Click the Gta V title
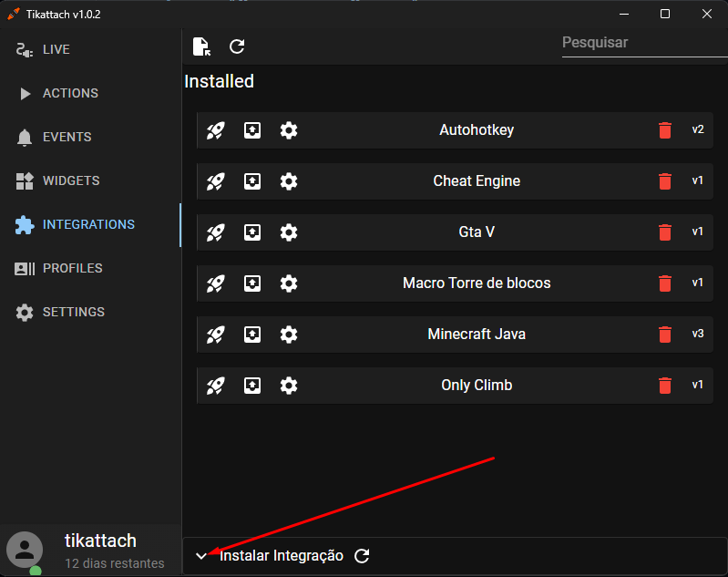Screen dimensions: 728x577 click(477, 232)
